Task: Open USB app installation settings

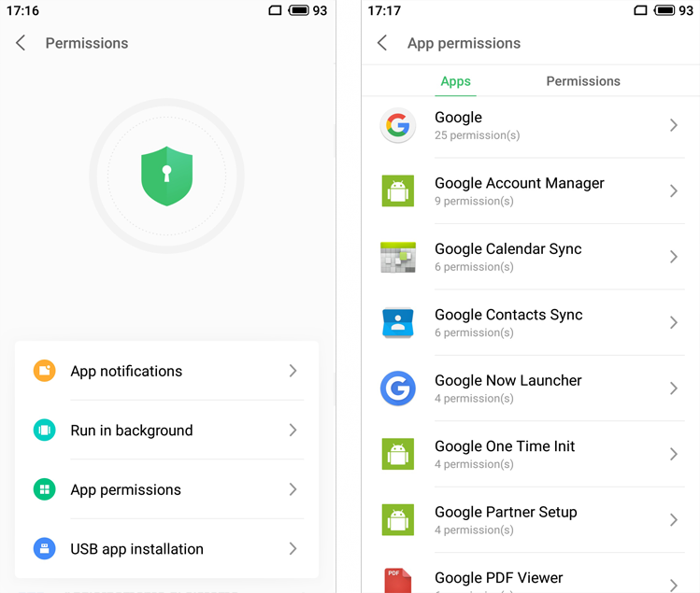Action: pyautogui.click(x=166, y=549)
